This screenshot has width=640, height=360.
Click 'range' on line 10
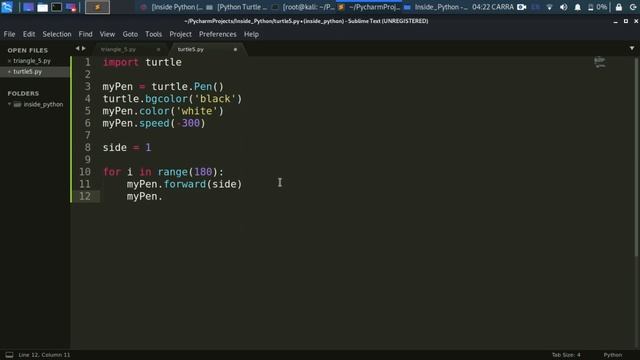click(x=173, y=172)
